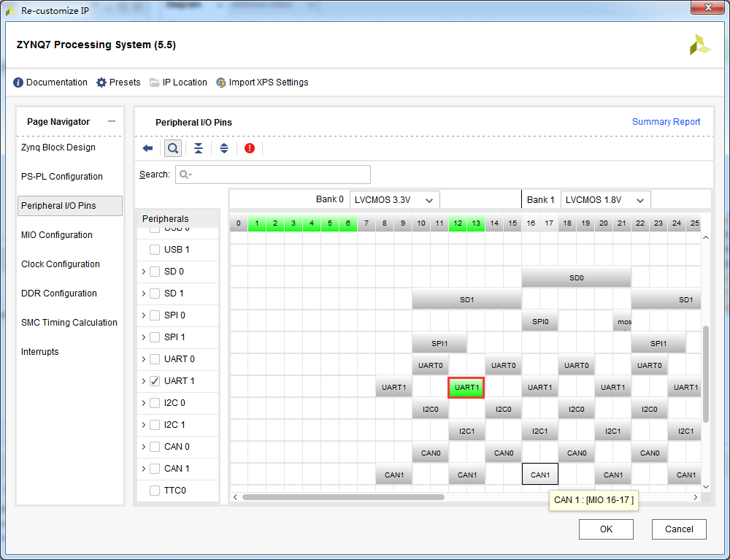Click the MIO pin 12 column header
The height and width of the screenshot is (560, 730).
tap(458, 223)
